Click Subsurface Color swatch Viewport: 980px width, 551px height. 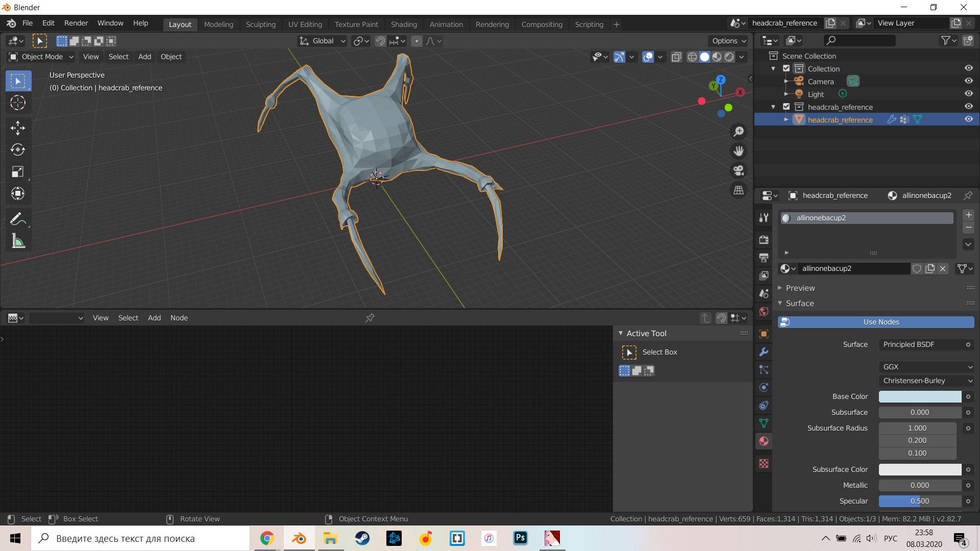(x=920, y=469)
